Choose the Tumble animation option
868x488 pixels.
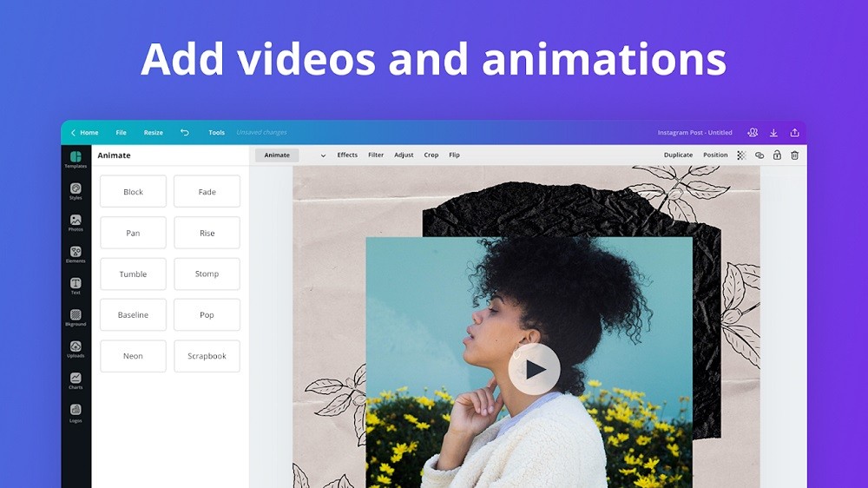point(133,274)
